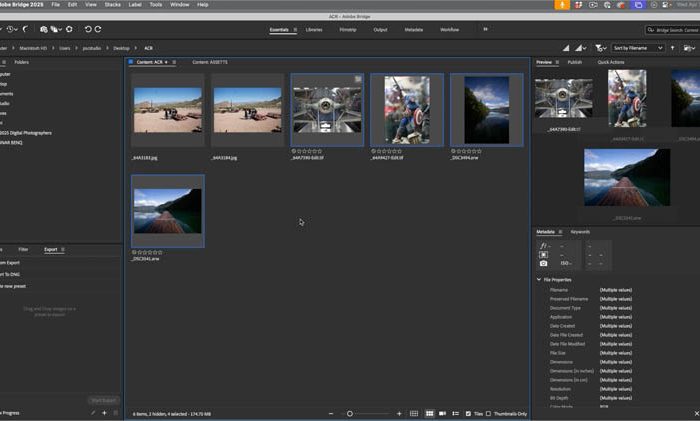700x421 pixels.
Task: Show more workspaces with the double-arrow
Action: 485,29
